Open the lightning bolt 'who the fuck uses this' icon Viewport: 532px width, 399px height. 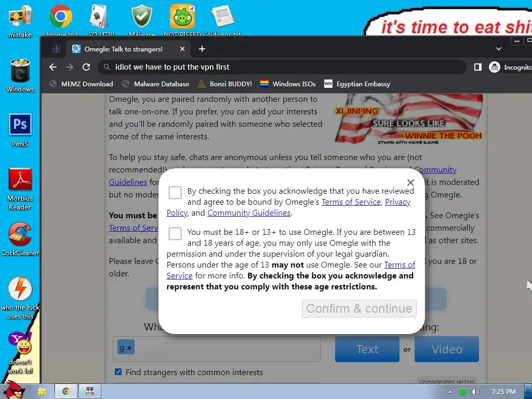point(20,298)
